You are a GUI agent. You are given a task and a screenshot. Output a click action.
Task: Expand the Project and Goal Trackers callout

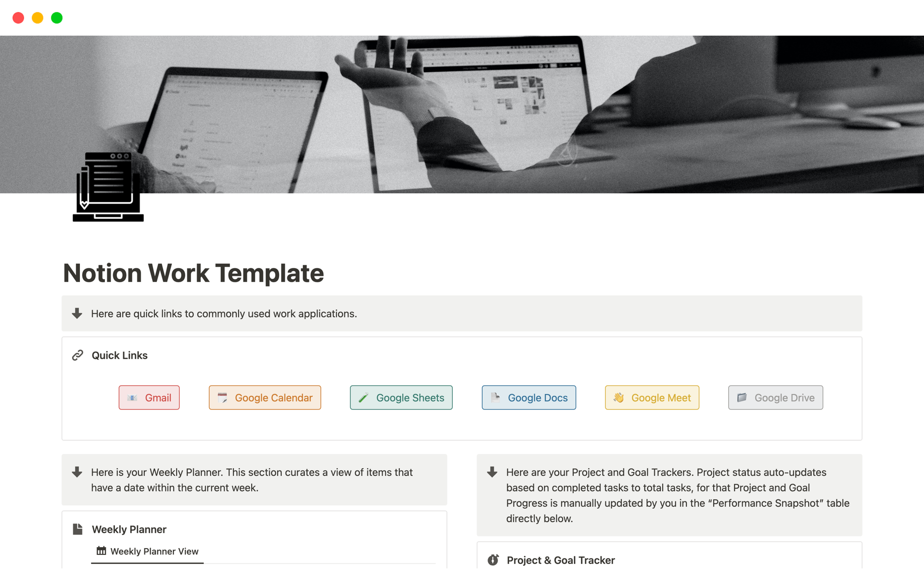coord(494,473)
